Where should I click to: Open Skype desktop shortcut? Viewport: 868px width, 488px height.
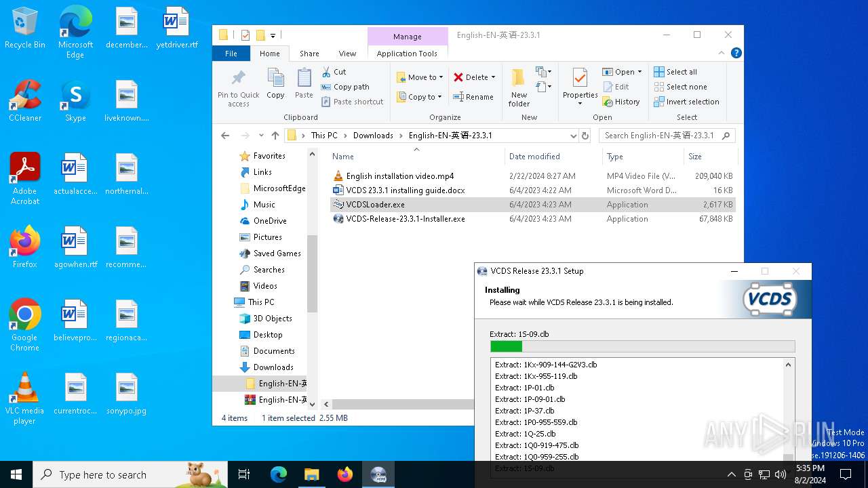pos(75,102)
